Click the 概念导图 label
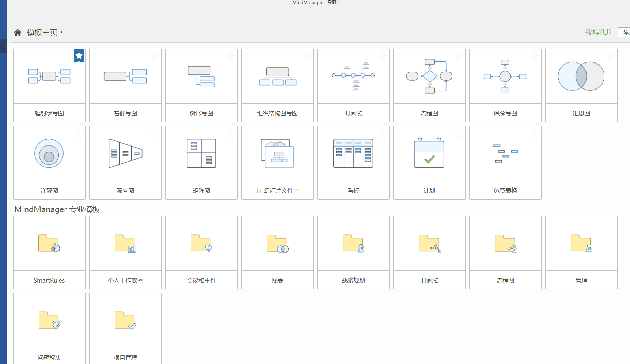 pyautogui.click(x=505, y=114)
